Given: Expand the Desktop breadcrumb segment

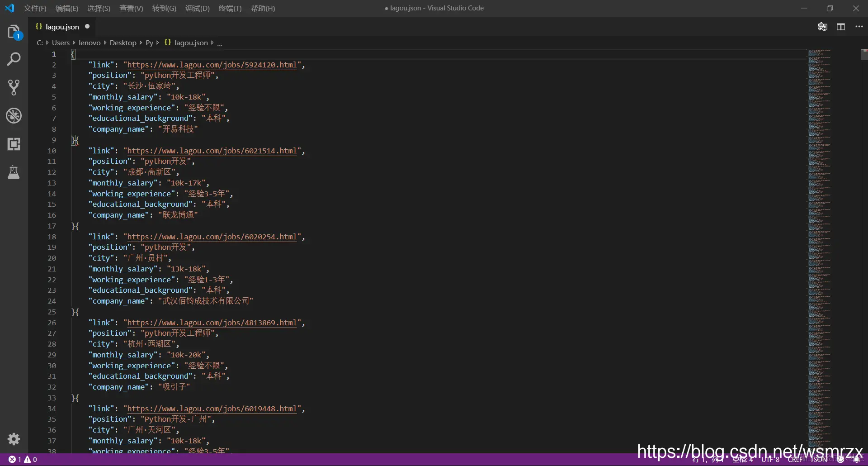Looking at the screenshot, I should 123,43.
